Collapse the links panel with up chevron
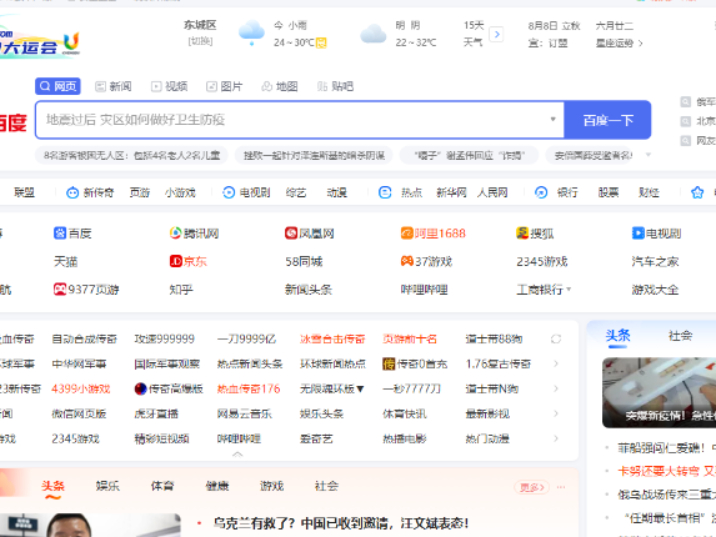 tap(237, 454)
